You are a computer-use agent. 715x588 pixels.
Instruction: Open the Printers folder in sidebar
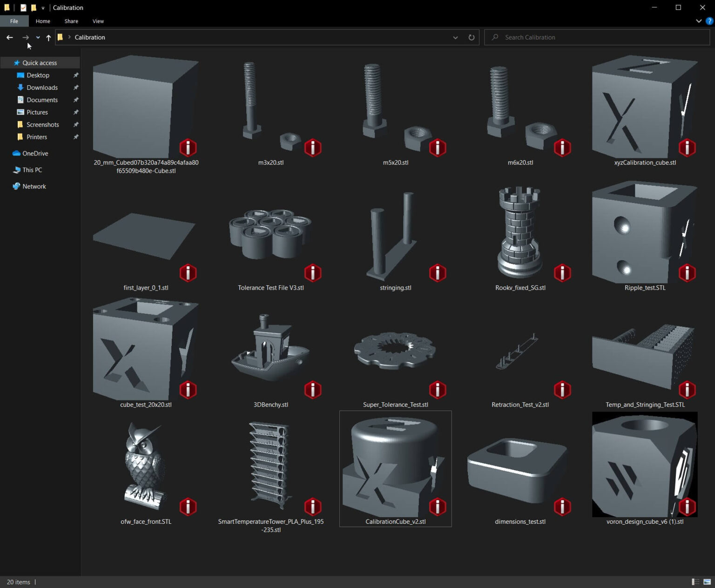[37, 137]
